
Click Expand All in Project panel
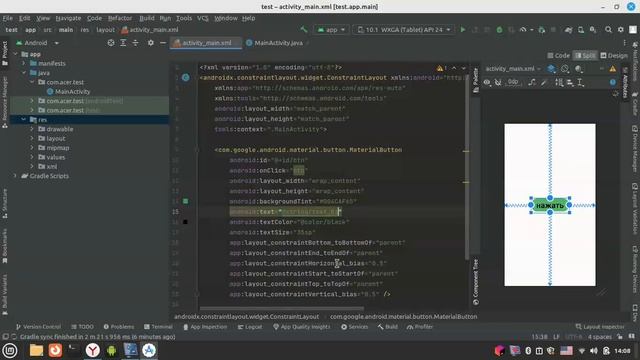[x=123, y=43]
